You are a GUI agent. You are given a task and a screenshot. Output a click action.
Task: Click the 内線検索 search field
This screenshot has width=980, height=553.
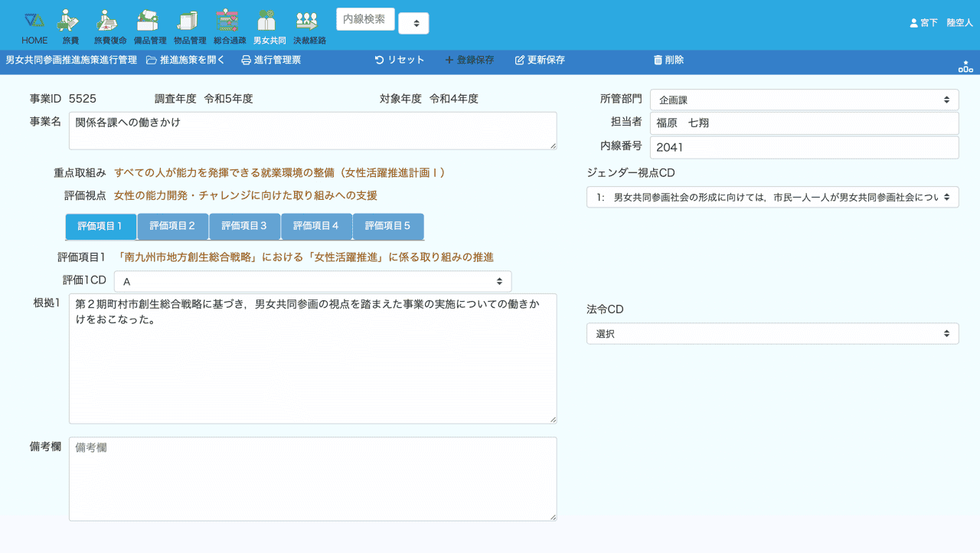coord(365,19)
